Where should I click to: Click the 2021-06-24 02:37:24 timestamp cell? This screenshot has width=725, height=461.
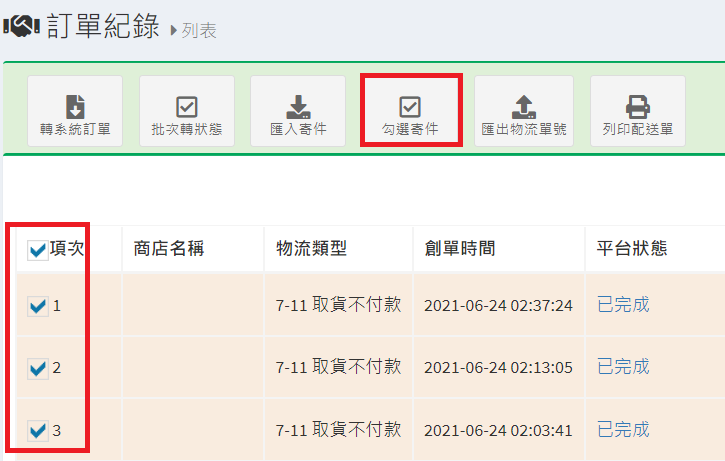(x=498, y=305)
